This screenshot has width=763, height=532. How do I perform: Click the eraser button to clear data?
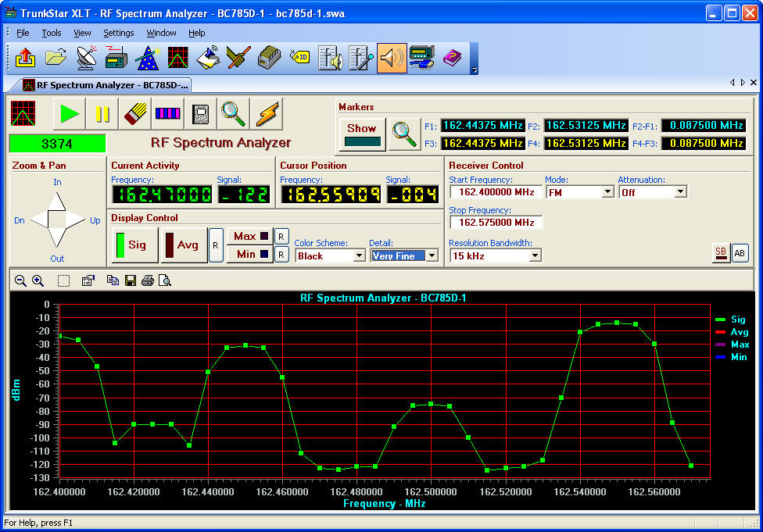click(134, 114)
